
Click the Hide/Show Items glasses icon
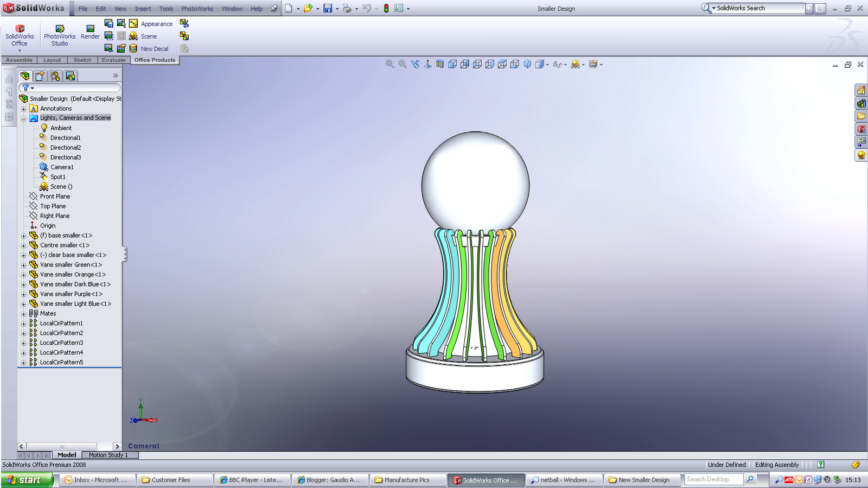pos(557,64)
